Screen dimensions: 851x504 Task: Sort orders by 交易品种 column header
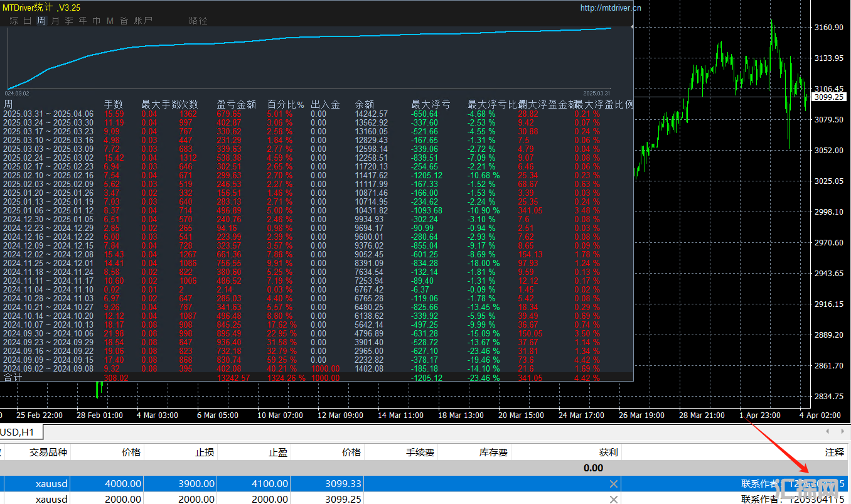tap(48, 452)
